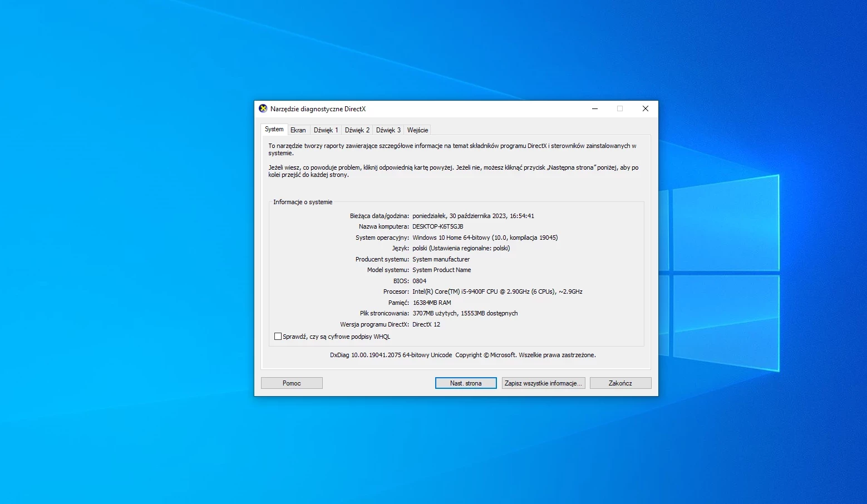
Task: Open the Dźwięk 1 tab
Action: [326, 130]
